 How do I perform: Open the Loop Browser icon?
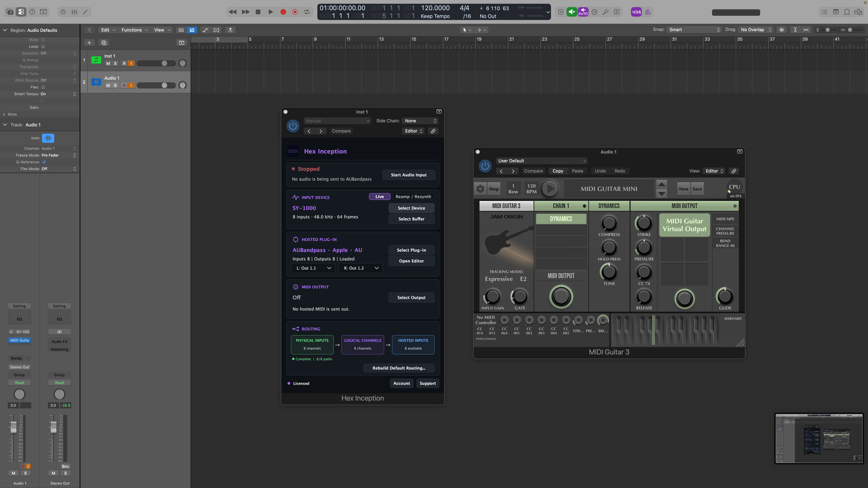pyautogui.click(x=847, y=12)
